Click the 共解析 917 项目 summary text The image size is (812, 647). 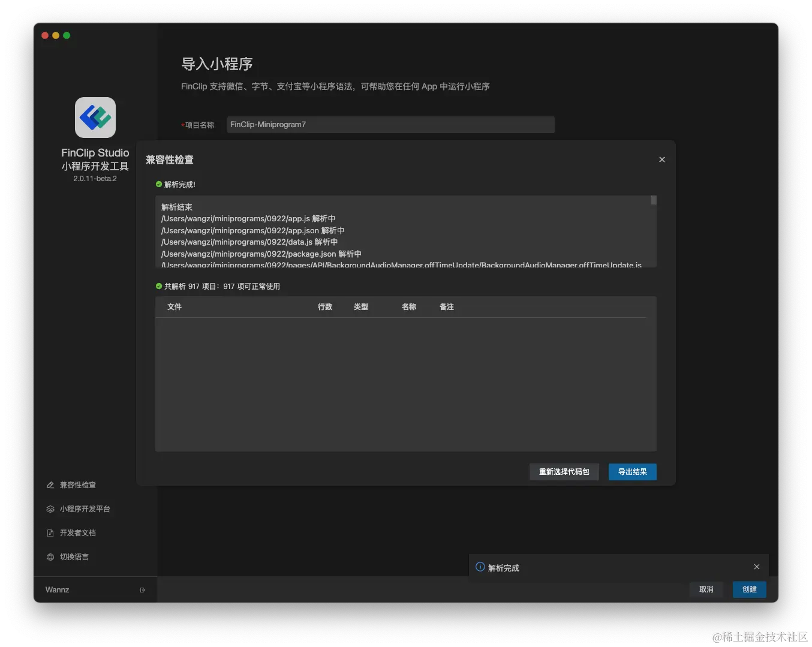click(222, 287)
